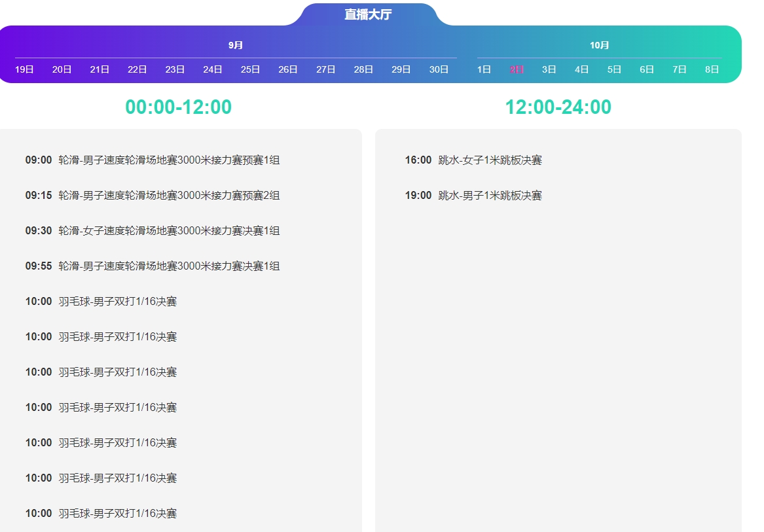
Task: Open the schedule for 23日
Action: click(175, 69)
